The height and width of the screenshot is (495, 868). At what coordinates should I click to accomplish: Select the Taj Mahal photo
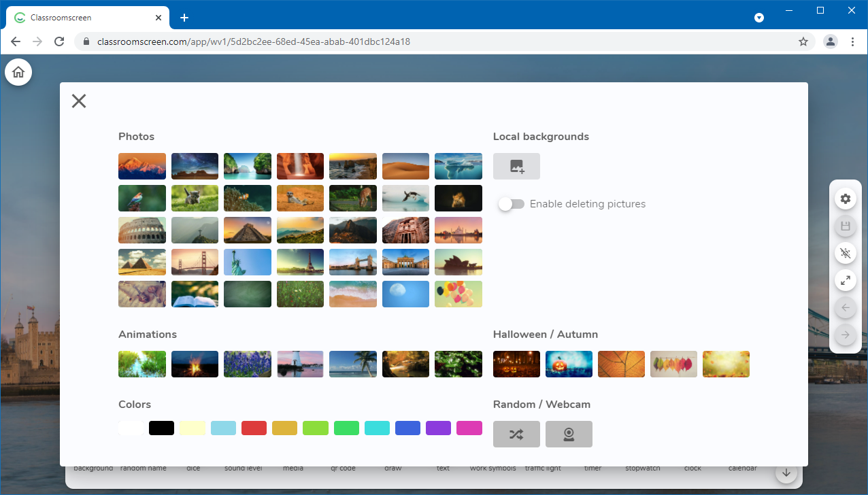point(458,231)
